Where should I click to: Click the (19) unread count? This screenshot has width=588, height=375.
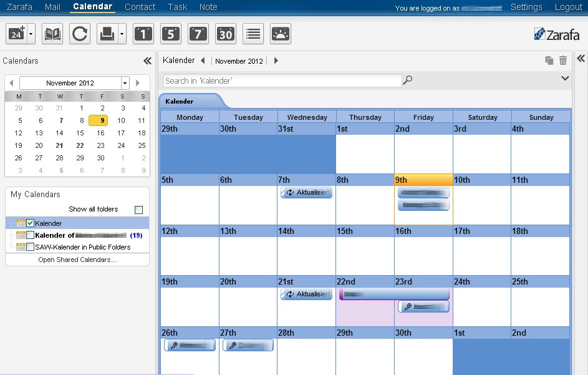coord(136,235)
